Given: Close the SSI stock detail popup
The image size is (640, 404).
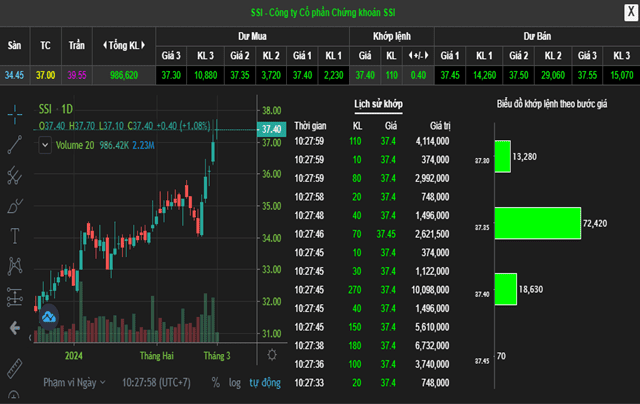Looking at the screenshot, I should coord(631,12).
